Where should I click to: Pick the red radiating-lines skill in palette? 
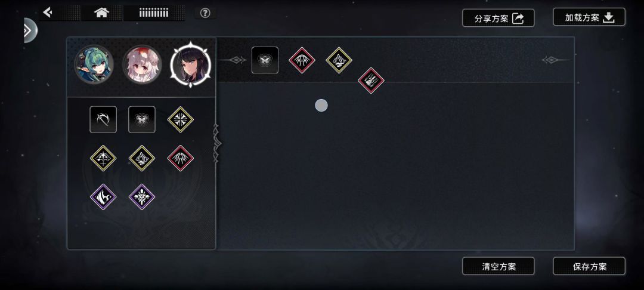pyautogui.click(x=180, y=158)
